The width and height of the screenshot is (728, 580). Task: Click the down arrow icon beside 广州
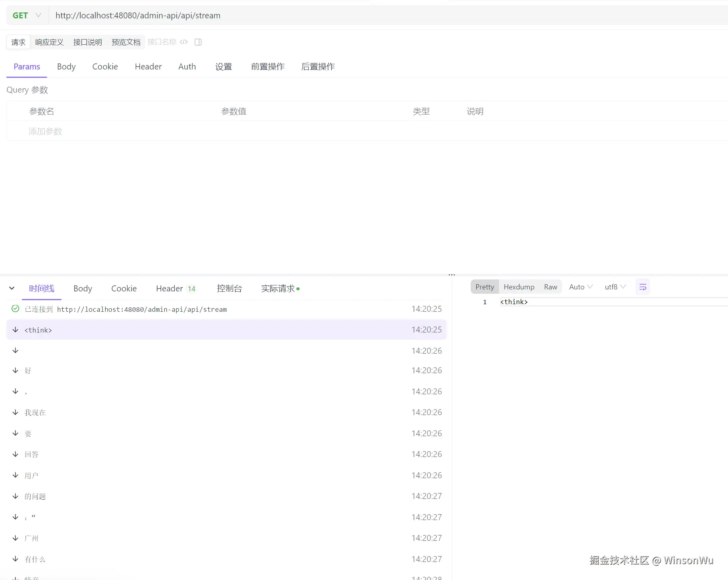(x=16, y=538)
